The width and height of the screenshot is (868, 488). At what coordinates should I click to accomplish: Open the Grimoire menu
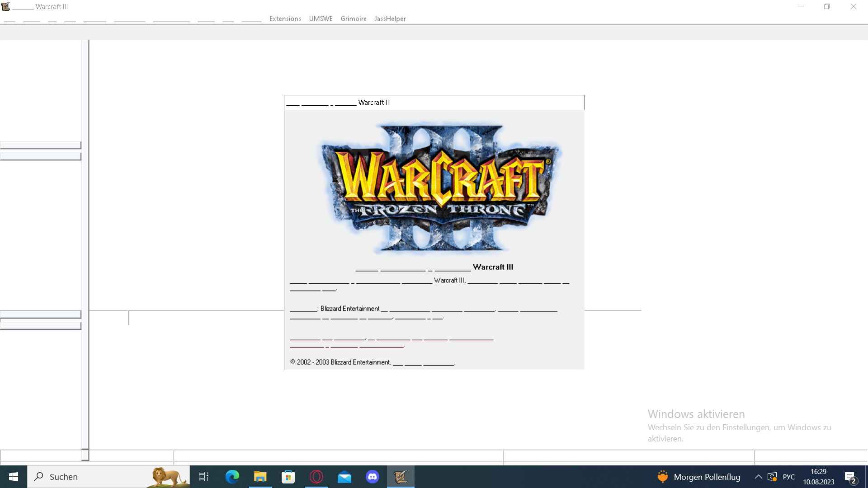point(354,19)
